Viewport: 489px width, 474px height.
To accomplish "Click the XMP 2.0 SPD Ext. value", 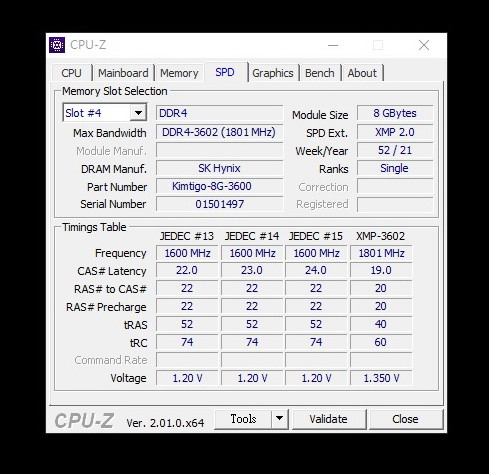I will (x=395, y=132).
